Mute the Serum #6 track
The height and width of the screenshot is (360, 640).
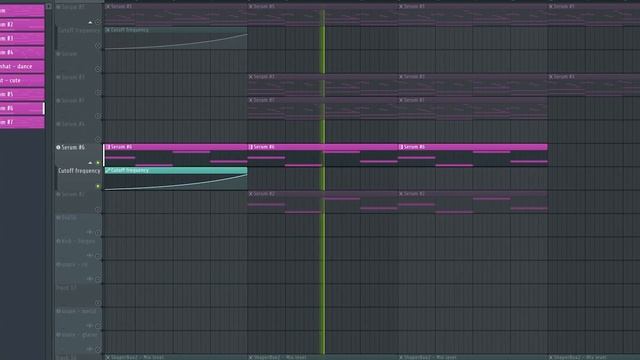coord(98,163)
